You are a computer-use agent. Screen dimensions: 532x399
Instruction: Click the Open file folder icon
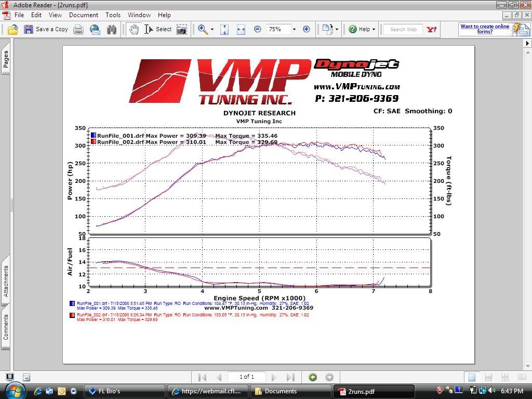13,30
